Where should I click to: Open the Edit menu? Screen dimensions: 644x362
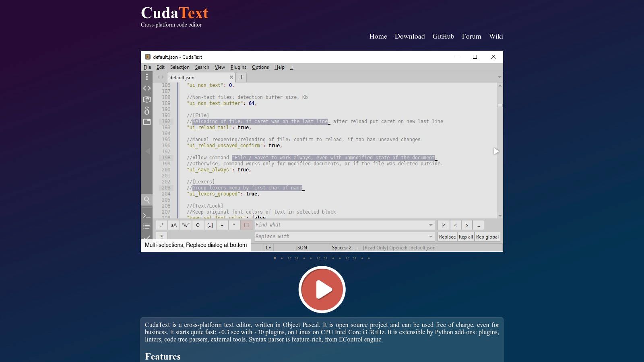pyautogui.click(x=161, y=67)
